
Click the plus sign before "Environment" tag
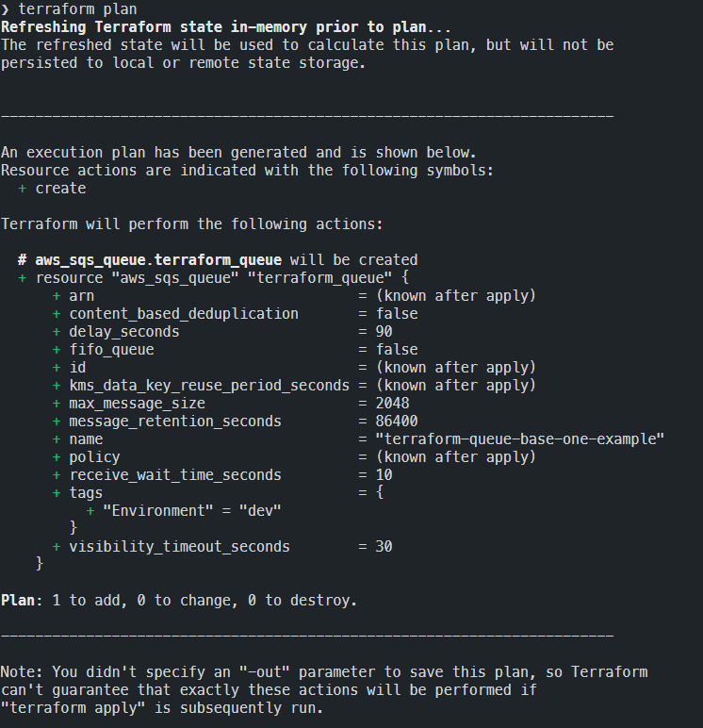point(90,510)
